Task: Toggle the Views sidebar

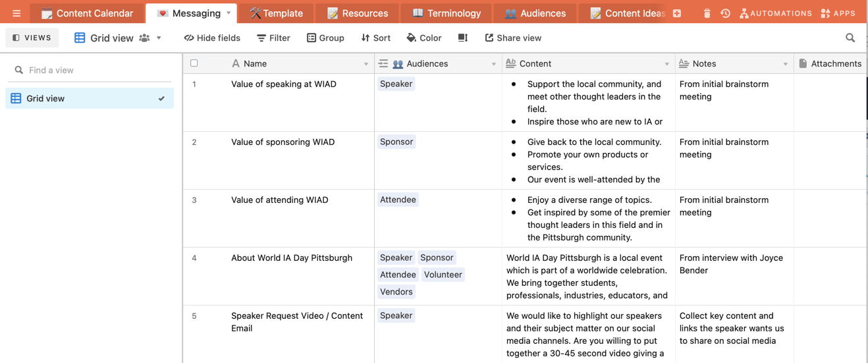Action: (32, 38)
